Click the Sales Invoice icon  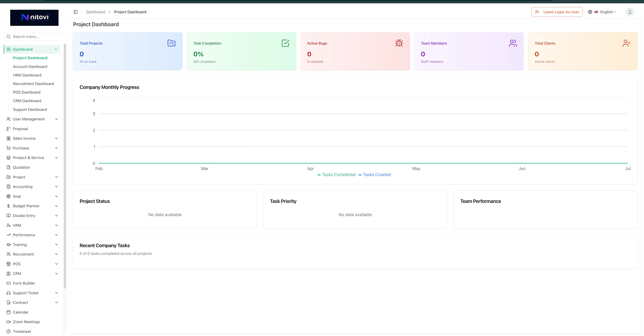pyautogui.click(x=9, y=138)
